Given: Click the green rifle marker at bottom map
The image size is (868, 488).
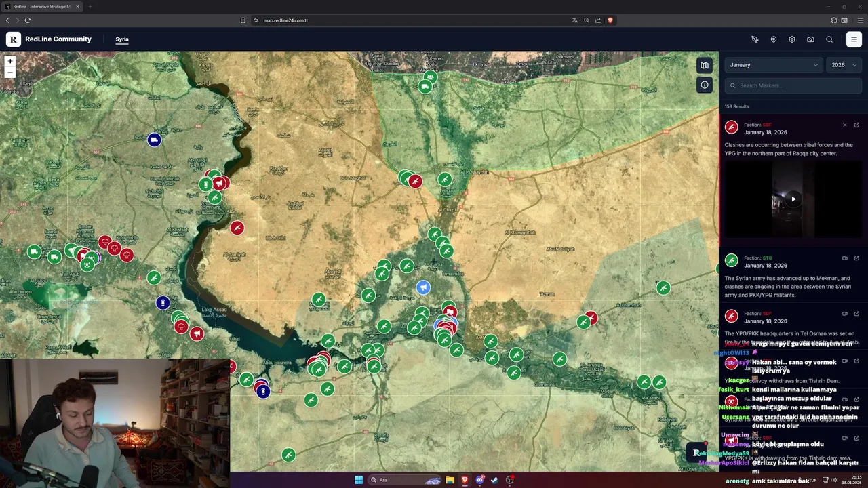Looking at the screenshot, I should click(x=288, y=455).
